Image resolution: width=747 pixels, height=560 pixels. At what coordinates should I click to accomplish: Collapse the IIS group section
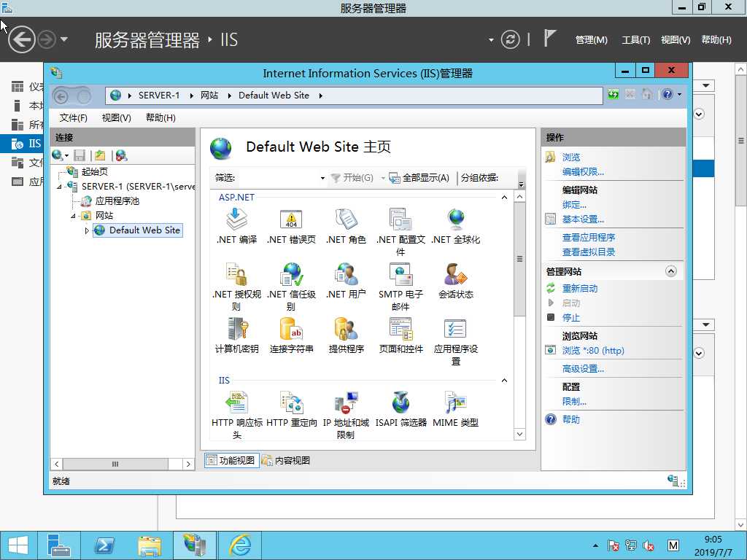tap(504, 380)
